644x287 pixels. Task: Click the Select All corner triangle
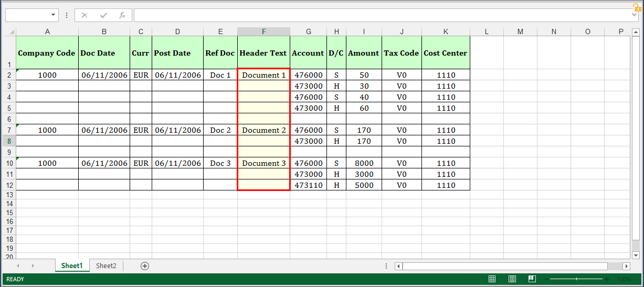click(x=9, y=32)
